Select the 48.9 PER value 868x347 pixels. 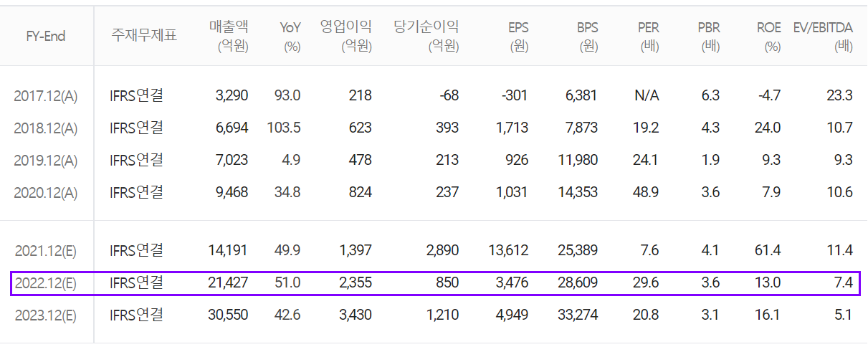tap(647, 192)
